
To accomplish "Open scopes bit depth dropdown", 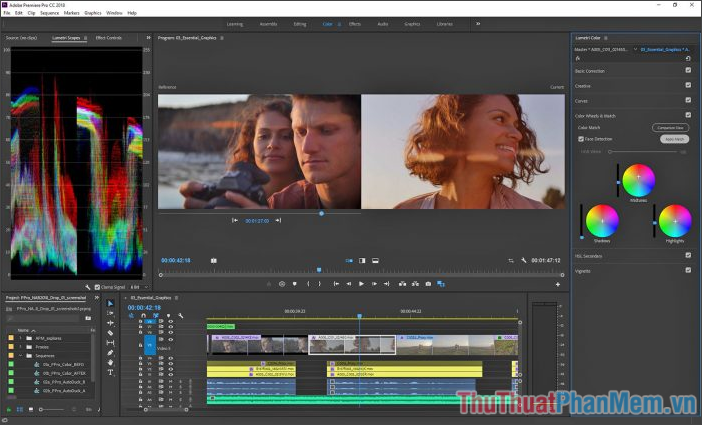I will [139, 287].
